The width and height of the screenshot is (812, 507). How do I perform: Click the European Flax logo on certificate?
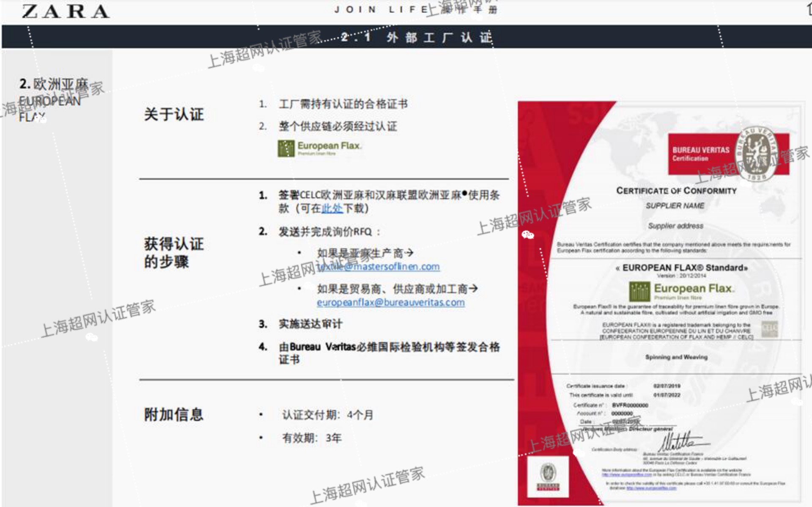click(x=682, y=291)
